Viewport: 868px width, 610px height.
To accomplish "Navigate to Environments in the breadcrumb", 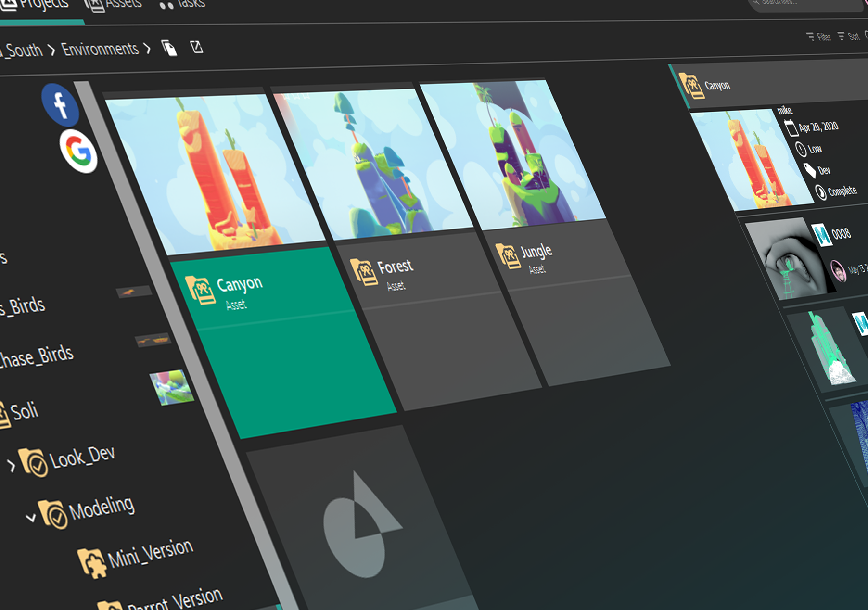I will click(x=100, y=49).
